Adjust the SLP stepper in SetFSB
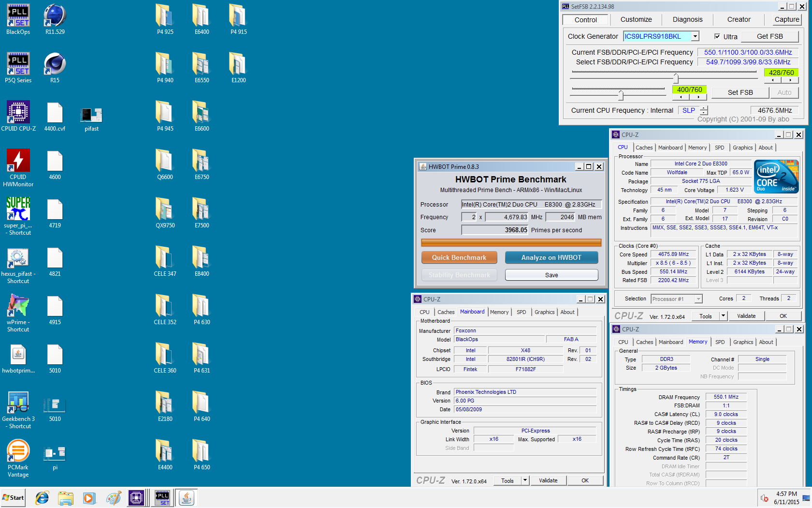 click(x=704, y=110)
